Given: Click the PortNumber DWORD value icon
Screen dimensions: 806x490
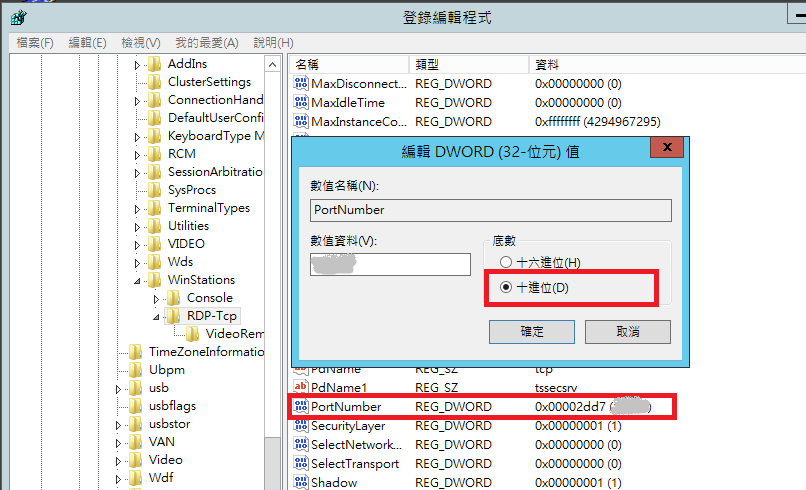Looking at the screenshot, I should 301,406.
